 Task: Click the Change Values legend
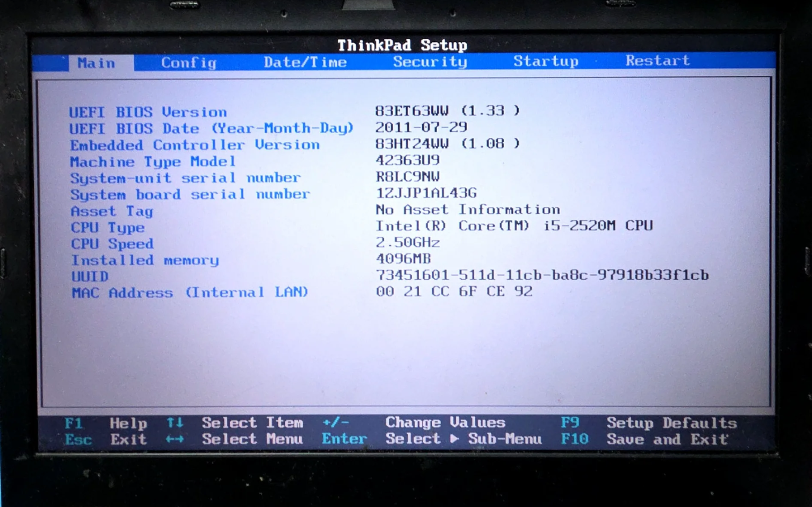445,422
